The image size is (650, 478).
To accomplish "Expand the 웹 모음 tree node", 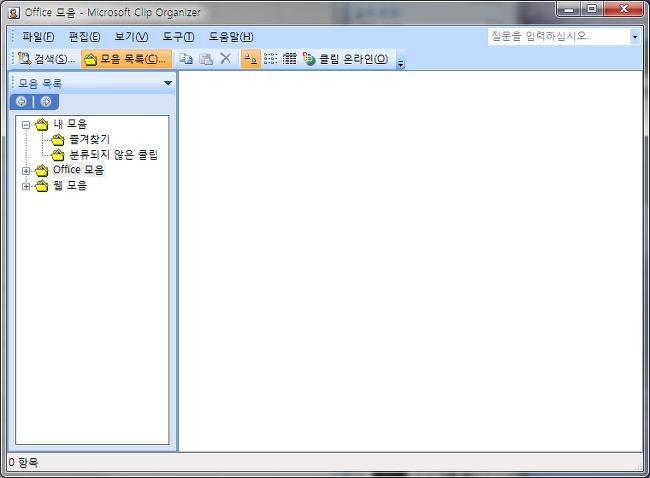I will click(26, 186).
